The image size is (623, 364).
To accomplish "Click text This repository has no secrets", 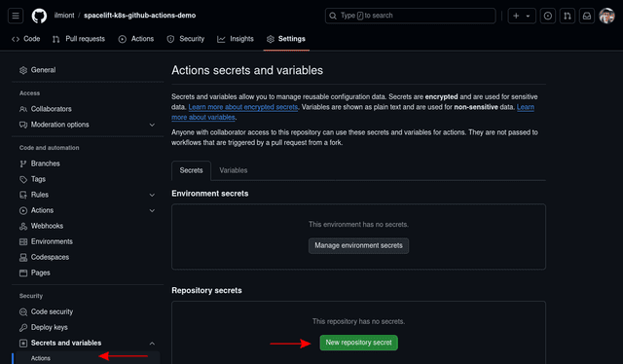I will point(358,321).
